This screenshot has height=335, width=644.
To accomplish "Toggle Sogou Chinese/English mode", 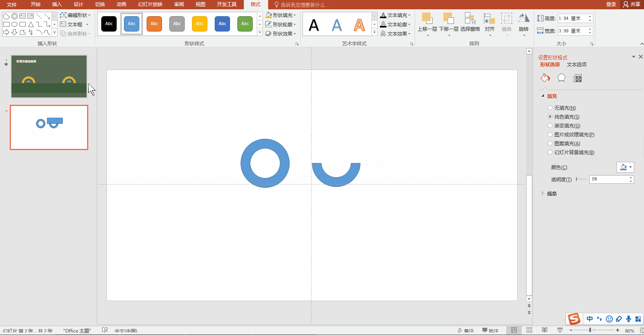I will 590,319.
